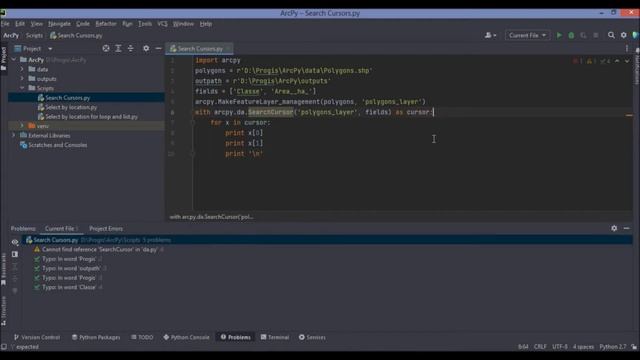
Task: Open Problems panel settings gear
Action: pyautogui.click(x=614, y=229)
